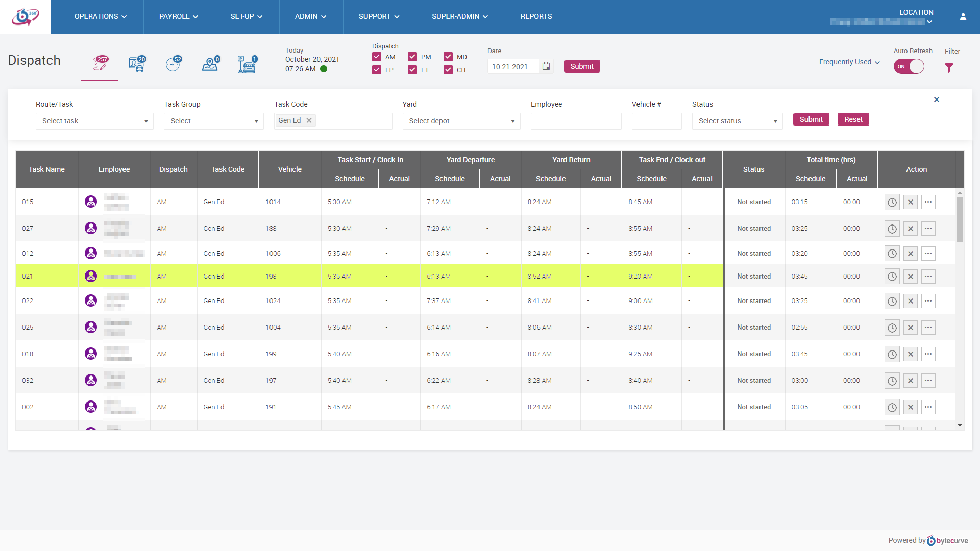
Task: Open the map location icon tab
Action: (x=210, y=64)
